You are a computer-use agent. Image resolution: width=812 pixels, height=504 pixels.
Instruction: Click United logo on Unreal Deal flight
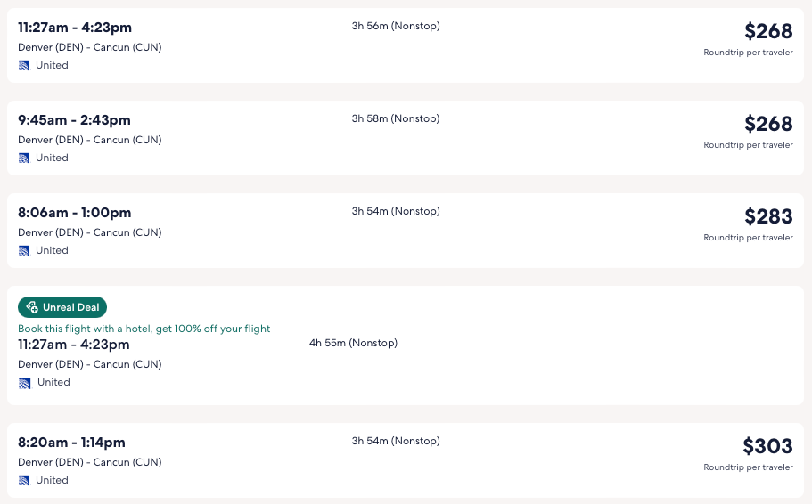tap(24, 382)
